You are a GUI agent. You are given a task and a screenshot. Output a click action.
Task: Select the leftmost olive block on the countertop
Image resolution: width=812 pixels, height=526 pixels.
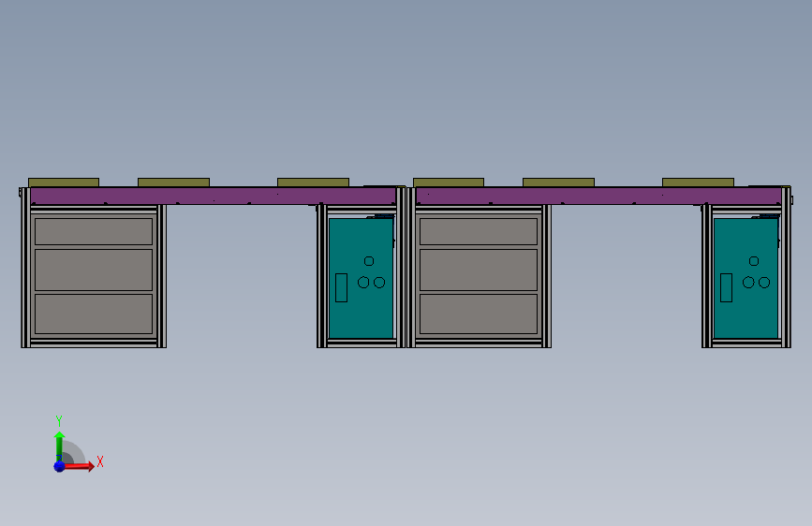pyautogui.click(x=64, y=183)
